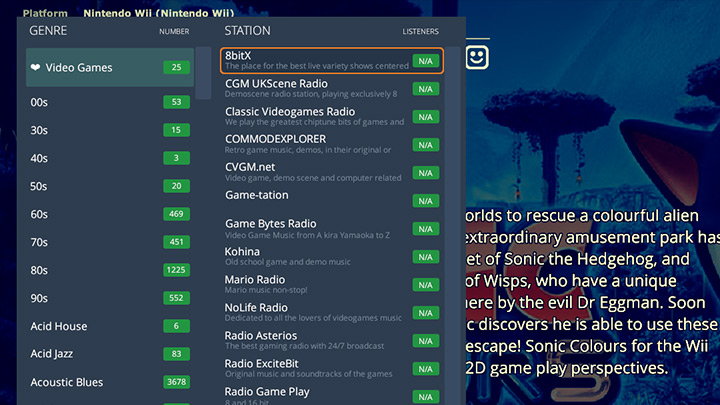Viewport: 720px width, 405px height.
Task: Open the Acid Jazz genre
Action: [x=110, y=354]
